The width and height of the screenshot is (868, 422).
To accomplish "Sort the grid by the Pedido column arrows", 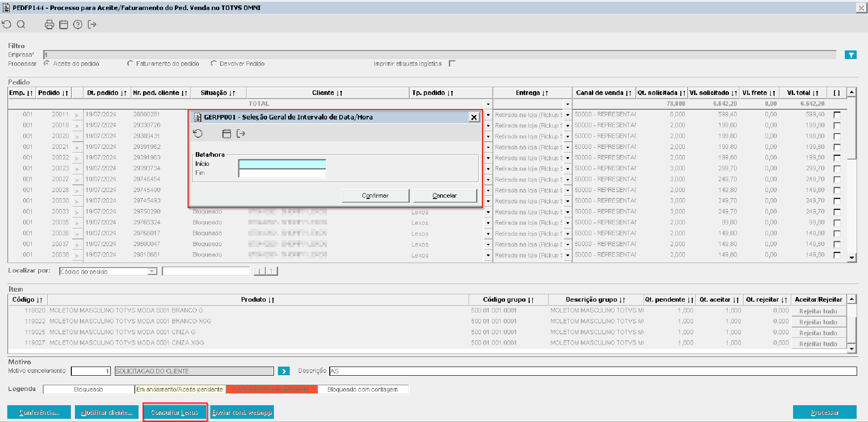I will point(65,93).
